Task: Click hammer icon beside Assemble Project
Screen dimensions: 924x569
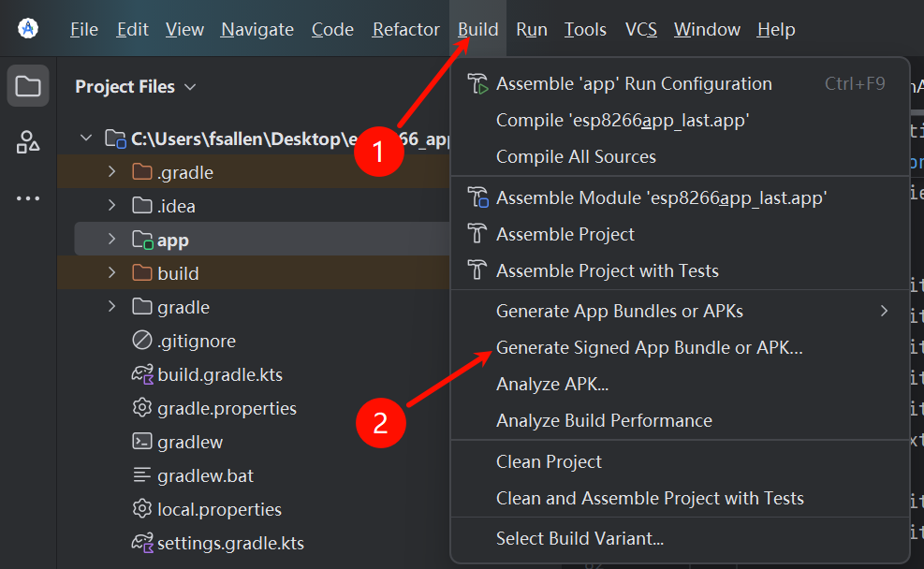Action: (478, 234)
